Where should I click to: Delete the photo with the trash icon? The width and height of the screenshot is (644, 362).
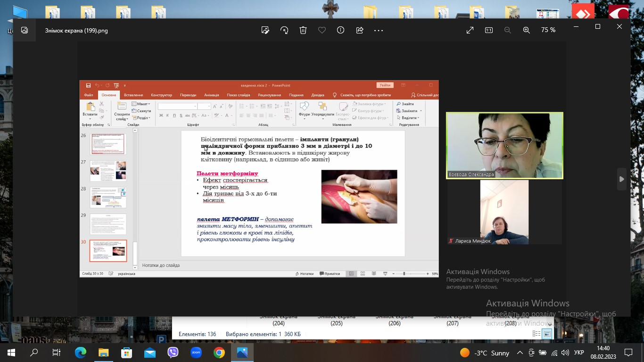click(303, 30)
